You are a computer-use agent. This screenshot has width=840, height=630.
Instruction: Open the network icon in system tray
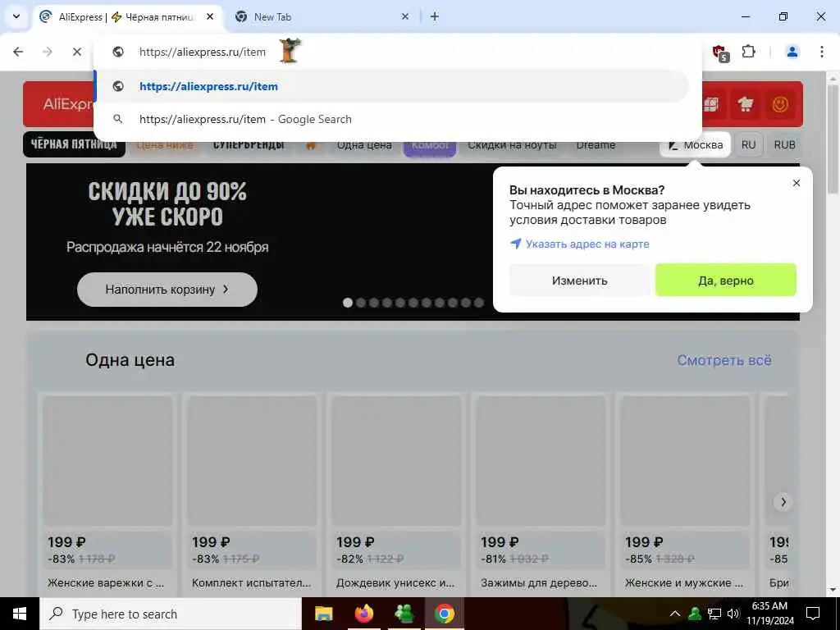tap(714, 614)
